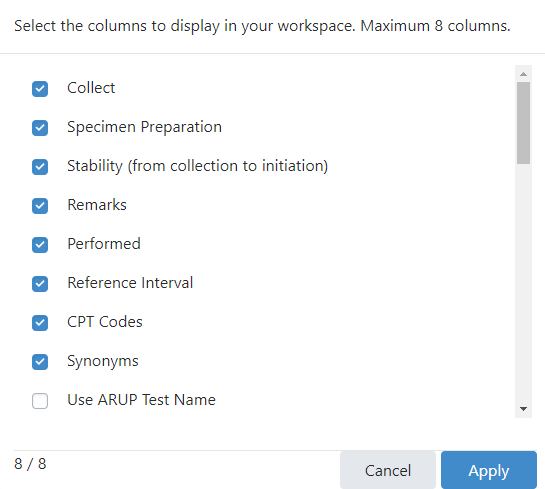
Task: Enable the Use ARUP Test Name checkbox
Action: click(x=40, y=401)
